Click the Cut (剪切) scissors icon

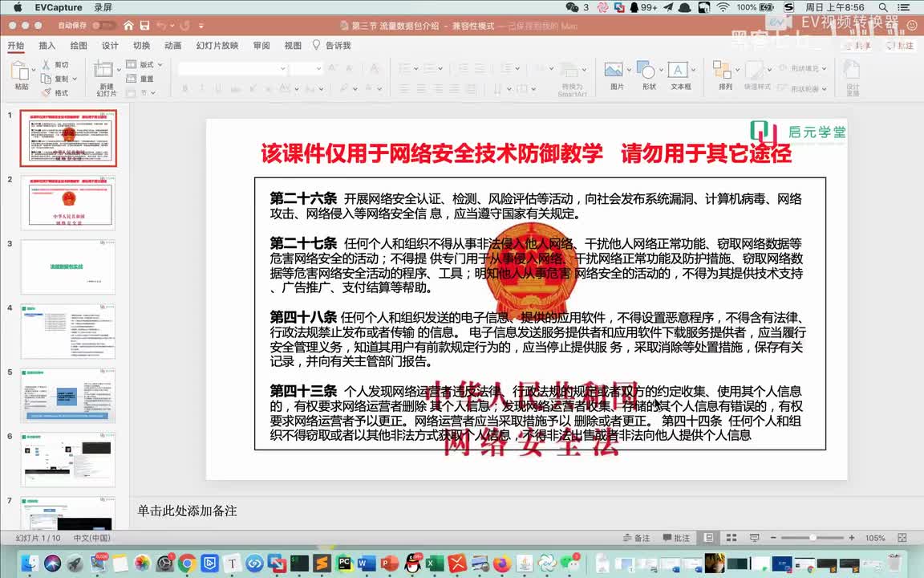coord(46,64)
